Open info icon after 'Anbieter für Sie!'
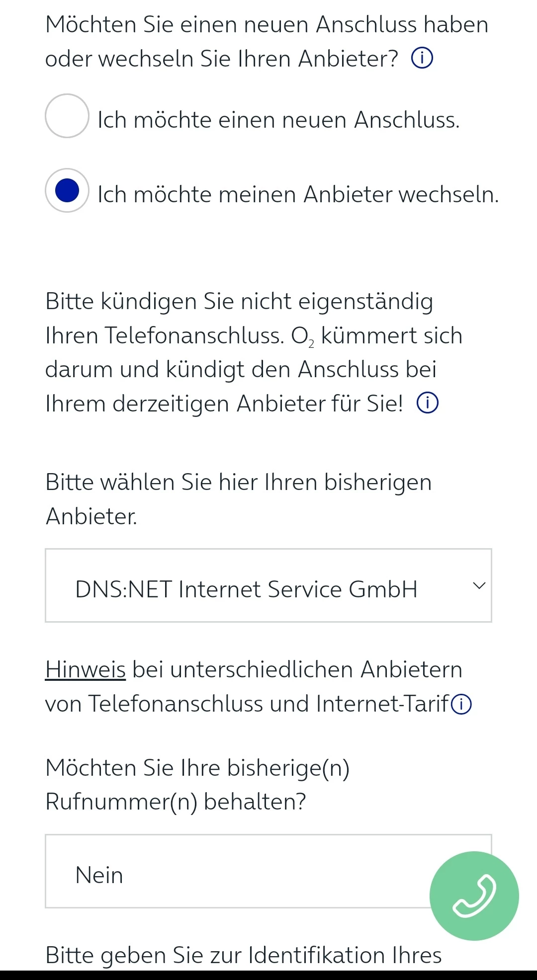Screen dimensions: 537x980 click(427, 403)
